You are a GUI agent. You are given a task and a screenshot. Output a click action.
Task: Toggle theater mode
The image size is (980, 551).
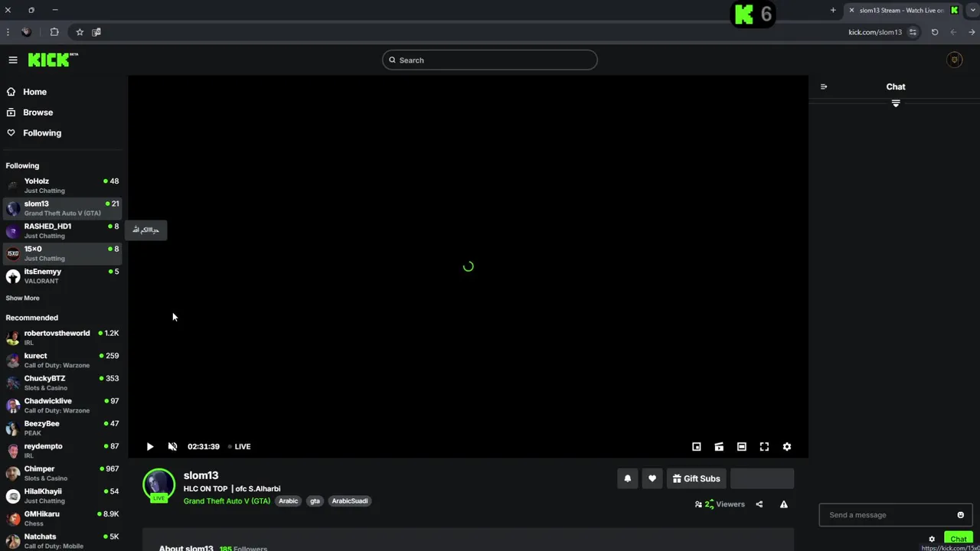[742, 446]
